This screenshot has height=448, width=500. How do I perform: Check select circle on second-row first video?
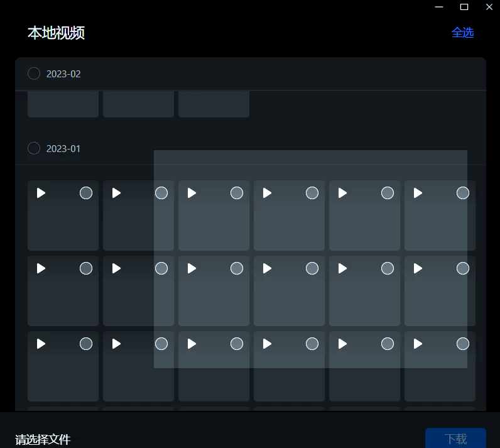pos(86,268)
